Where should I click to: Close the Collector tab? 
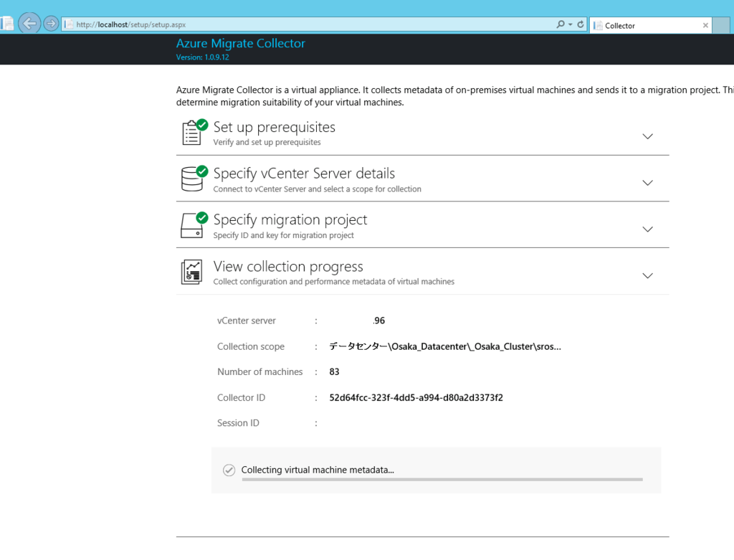tap(705, 25)
